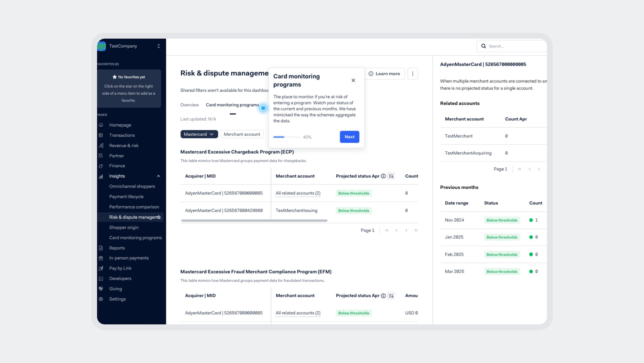Open Payment lifecycle insight
Image resolution: width=644 pixels, height=363 pixels.
coord(126,196)
